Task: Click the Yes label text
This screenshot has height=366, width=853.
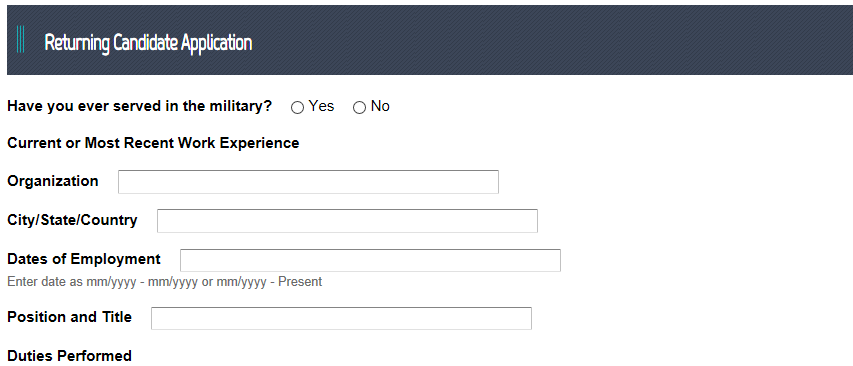Action: (321, 106)
